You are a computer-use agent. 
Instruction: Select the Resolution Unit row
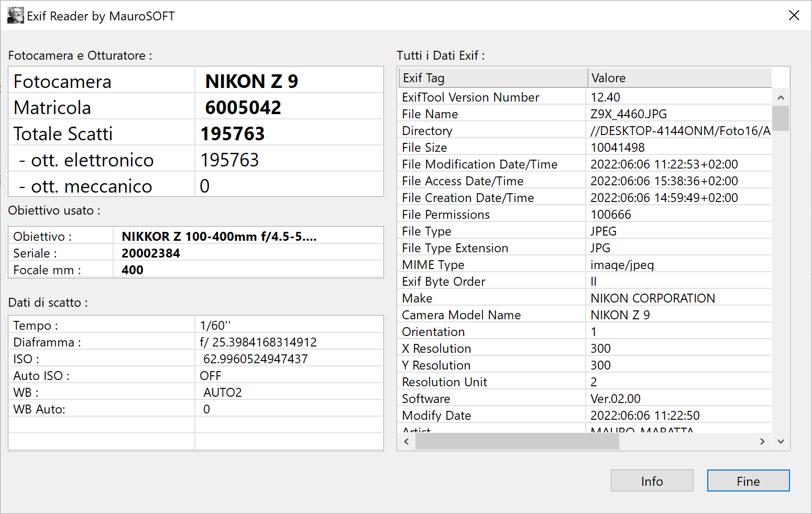[x=585, y=382]
